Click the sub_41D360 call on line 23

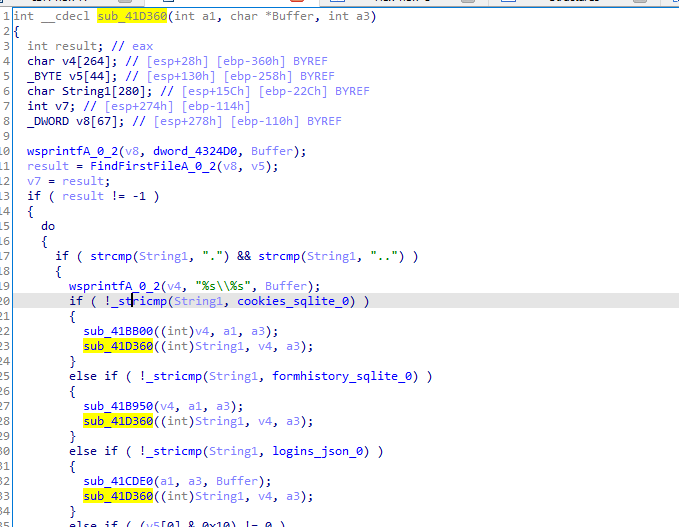[x=118, y=346]
